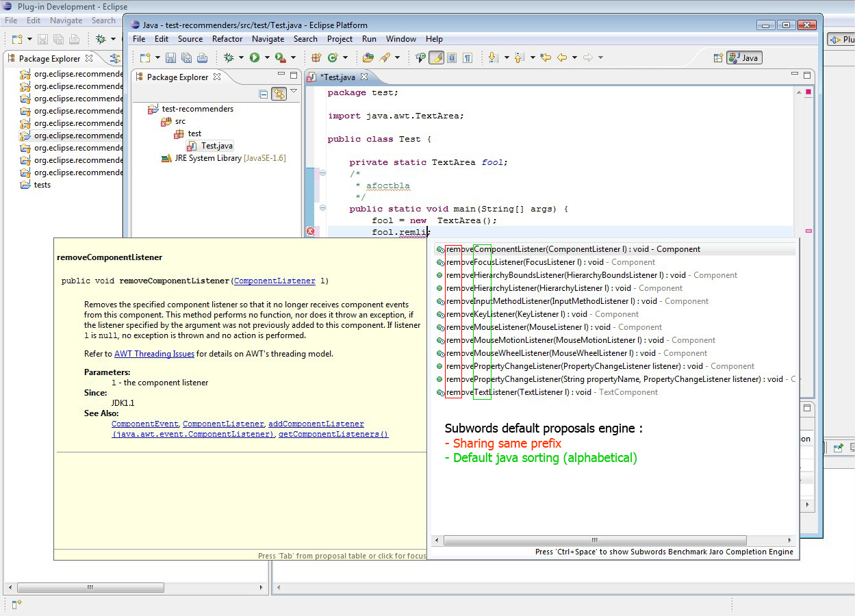Open dropdown arrow next to Debug bug icon
Image resolution: width=855 pixels, height=616 pixels.
pos(241,57)
